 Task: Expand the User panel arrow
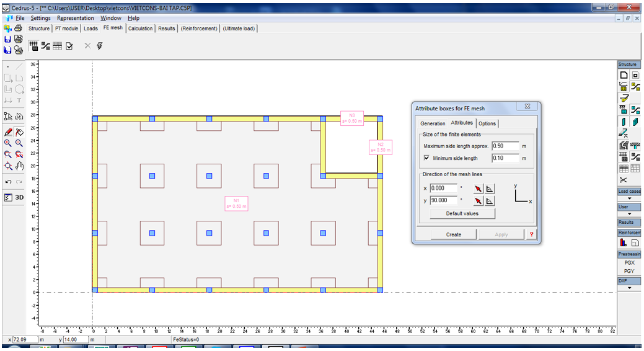pos(629,214)
